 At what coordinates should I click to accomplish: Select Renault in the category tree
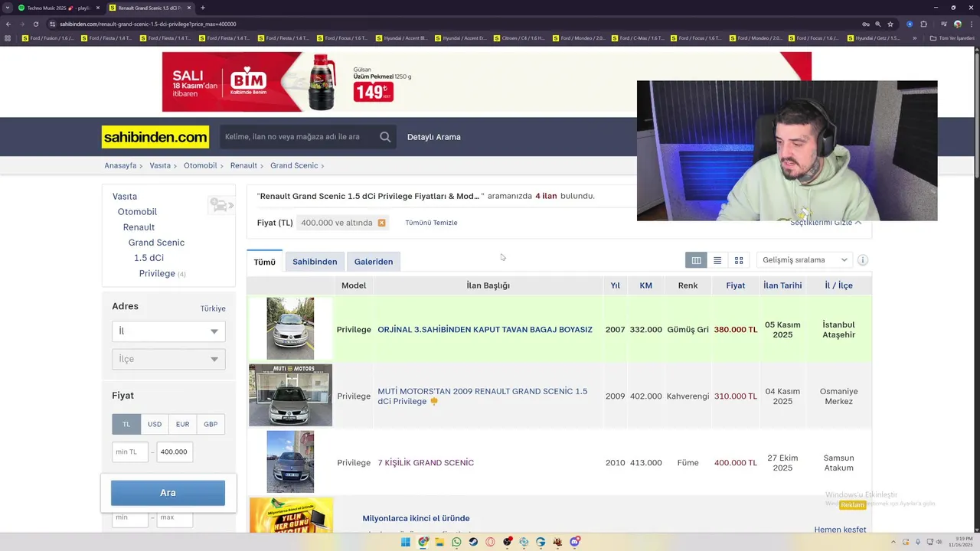click(x=139, y=227)
